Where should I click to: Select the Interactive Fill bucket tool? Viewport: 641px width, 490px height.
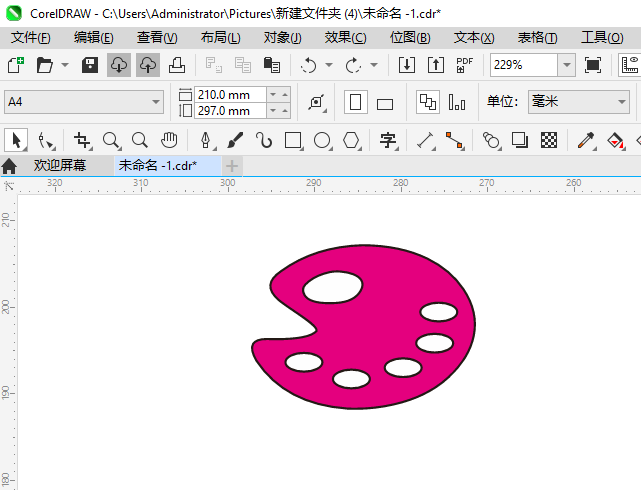click(615, 140)
